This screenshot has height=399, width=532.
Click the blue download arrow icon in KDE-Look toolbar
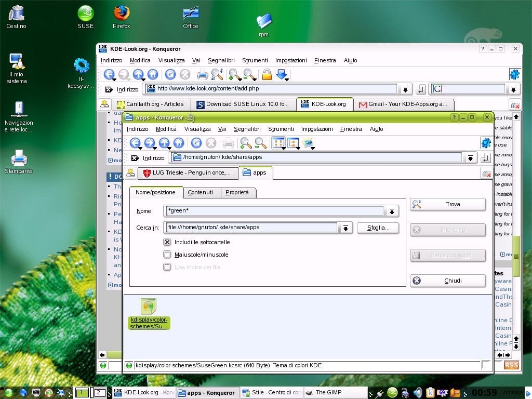pyautogui.click(x=282, y=74)
